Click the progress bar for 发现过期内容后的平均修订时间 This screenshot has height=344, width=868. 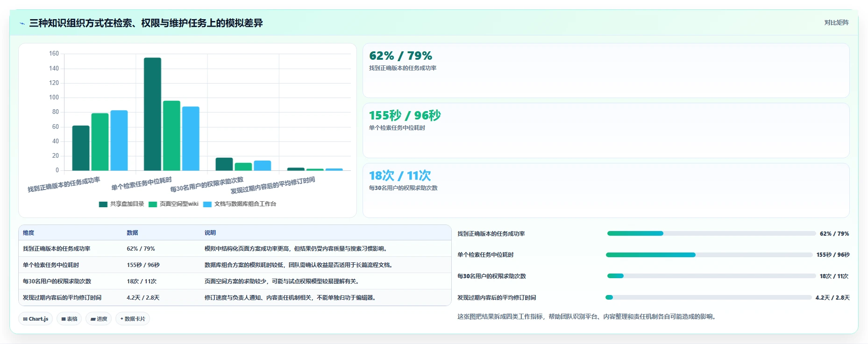[709, 297]
